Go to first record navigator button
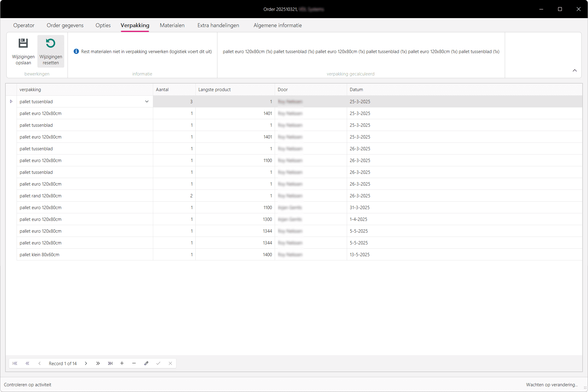Image resolution: width=588 pixels, height=392 pixels. pos(15,363)
